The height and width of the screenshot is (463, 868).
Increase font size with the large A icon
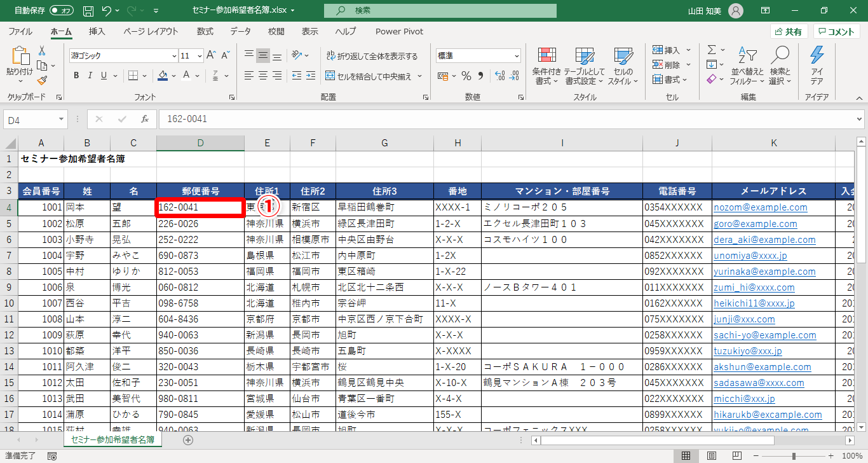coord(210,55)
